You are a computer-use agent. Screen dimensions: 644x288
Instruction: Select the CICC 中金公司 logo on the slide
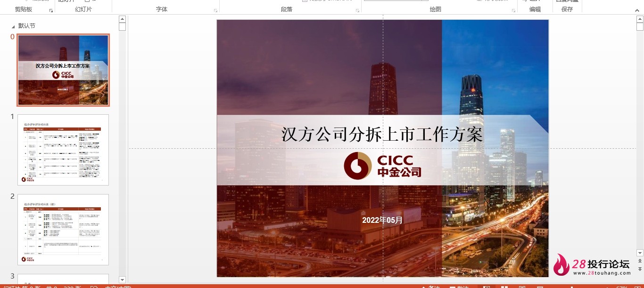pos(382,166)
